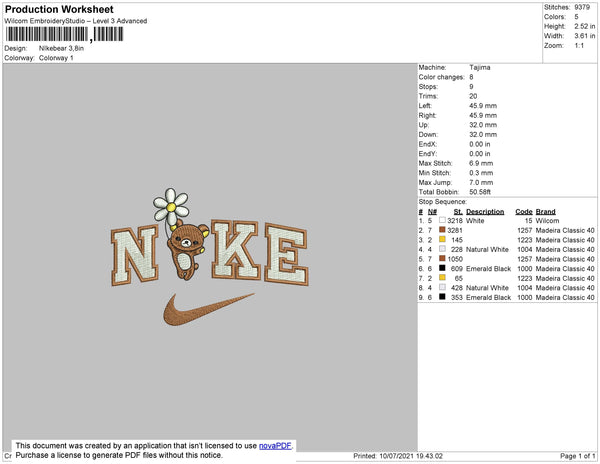Screen dimensions: 600x464
Task: Select stitch count '3218' in row 1
Action: coord(455,221)
